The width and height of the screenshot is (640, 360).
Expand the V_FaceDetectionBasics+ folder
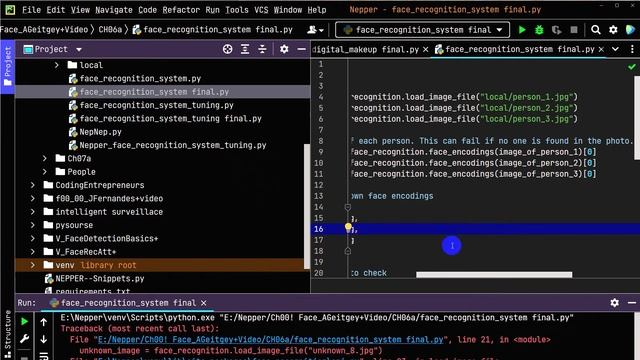coord(33,238)
